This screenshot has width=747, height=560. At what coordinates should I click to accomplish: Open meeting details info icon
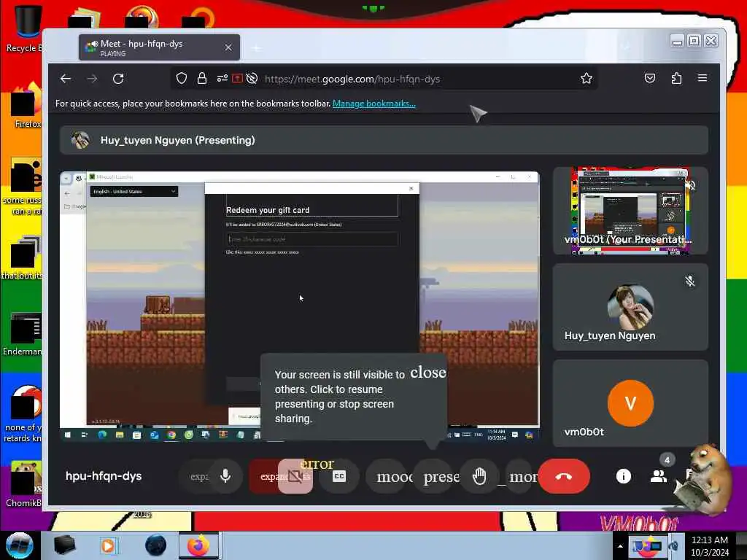point(623,476)
